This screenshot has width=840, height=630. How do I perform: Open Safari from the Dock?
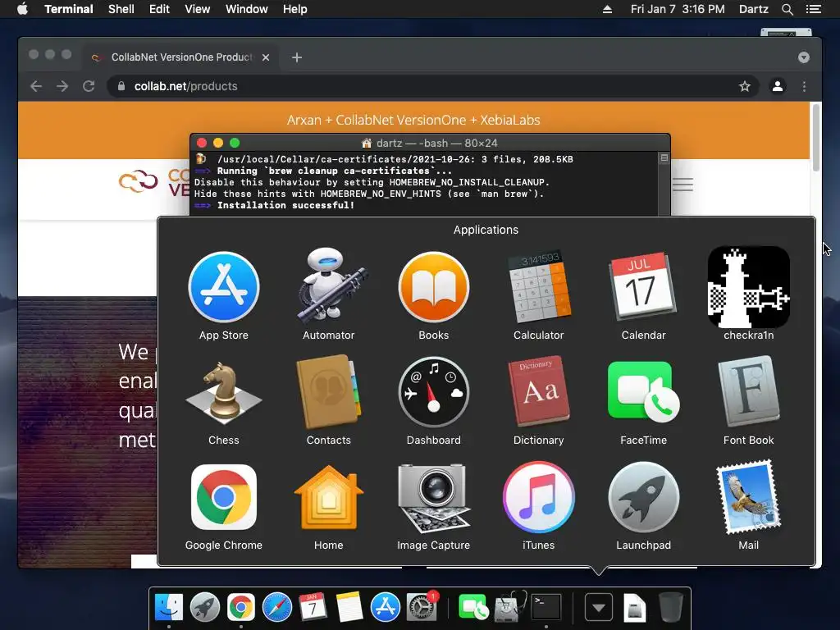[277, 608]
